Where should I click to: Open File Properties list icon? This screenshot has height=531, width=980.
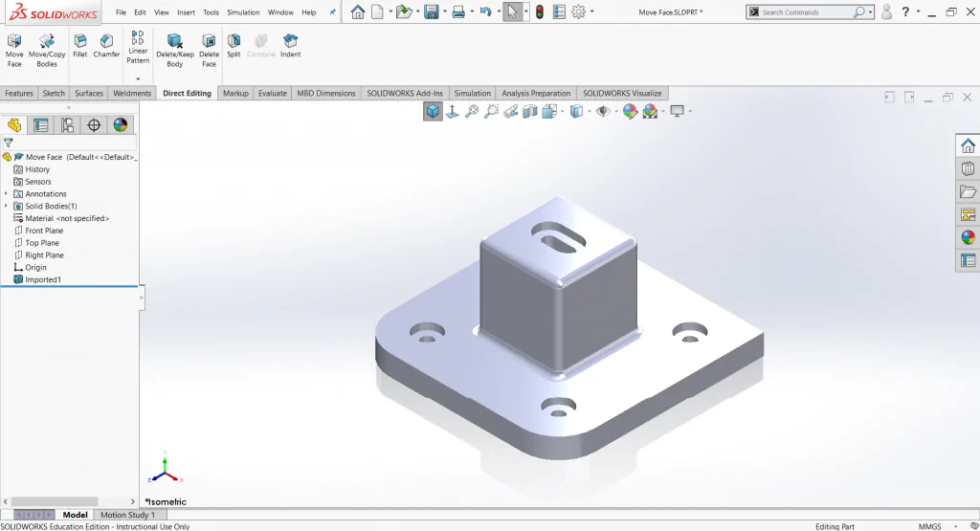coord(559,11)
